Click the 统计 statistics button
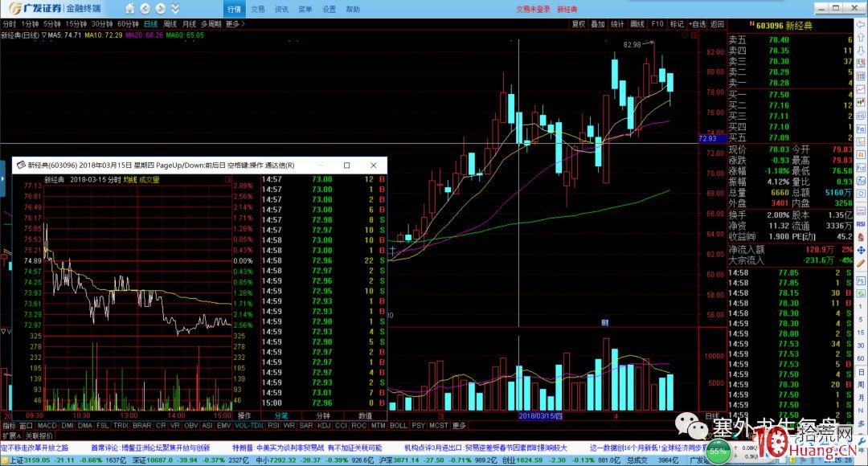This screenshot has width=868, height=466. tap(617, 24)
